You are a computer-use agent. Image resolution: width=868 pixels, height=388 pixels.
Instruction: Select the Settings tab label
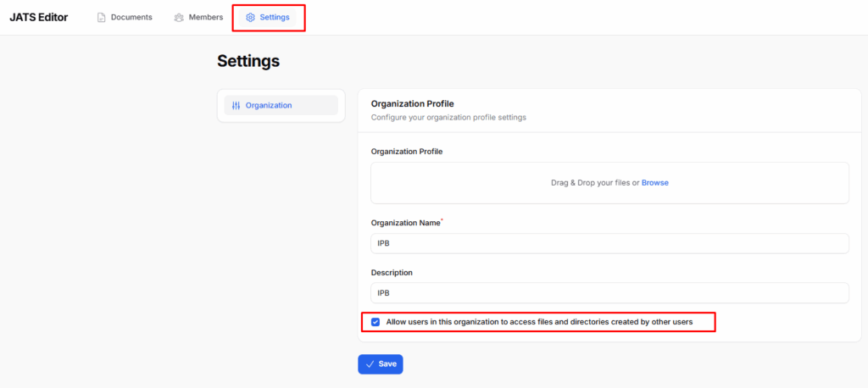[275, 17]
